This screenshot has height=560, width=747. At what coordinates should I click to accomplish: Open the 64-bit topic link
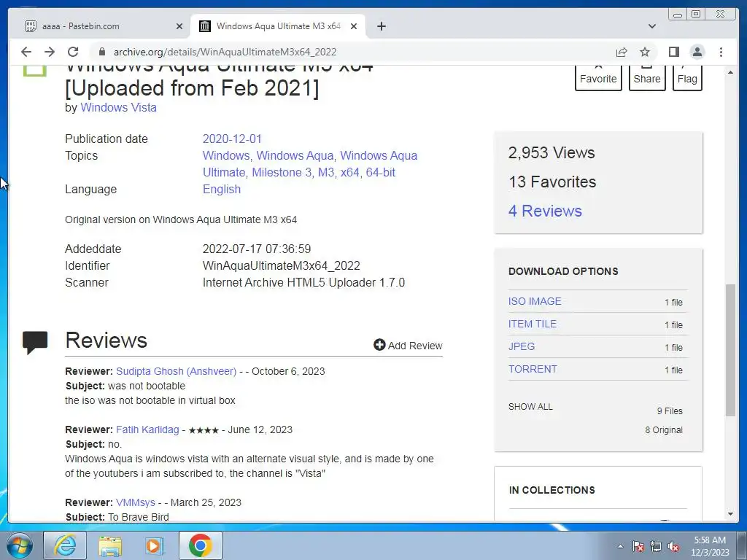(381, 172)
